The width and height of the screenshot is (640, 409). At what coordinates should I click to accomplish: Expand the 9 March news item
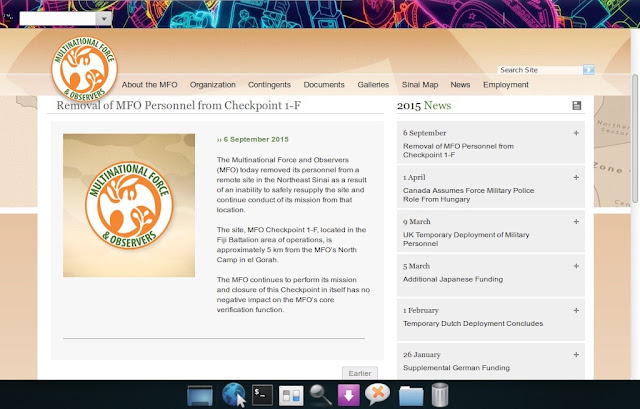click(x=576, y=222)
